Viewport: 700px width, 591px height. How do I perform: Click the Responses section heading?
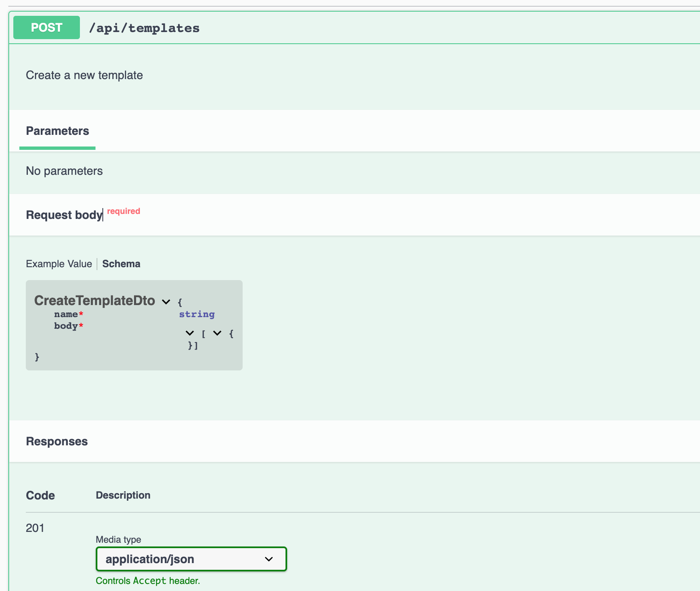click(x=57, y=441)
